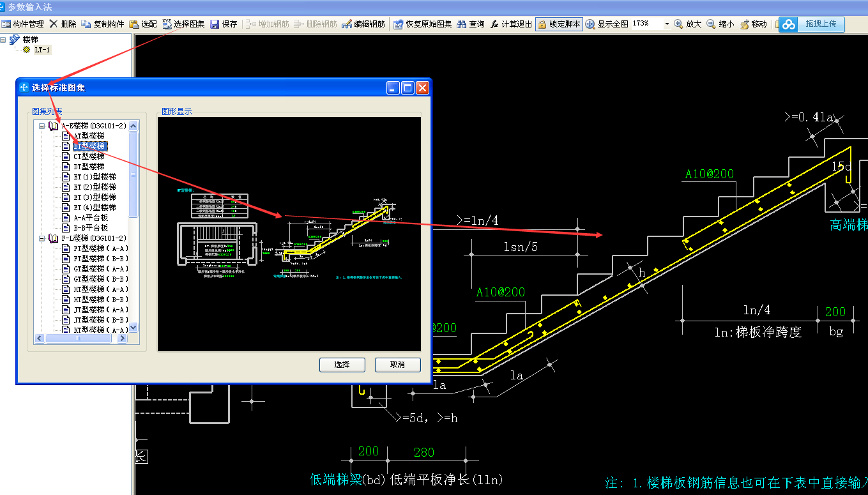
Task: Click 显示全图 show full drawing
Action: click(607, 24)
